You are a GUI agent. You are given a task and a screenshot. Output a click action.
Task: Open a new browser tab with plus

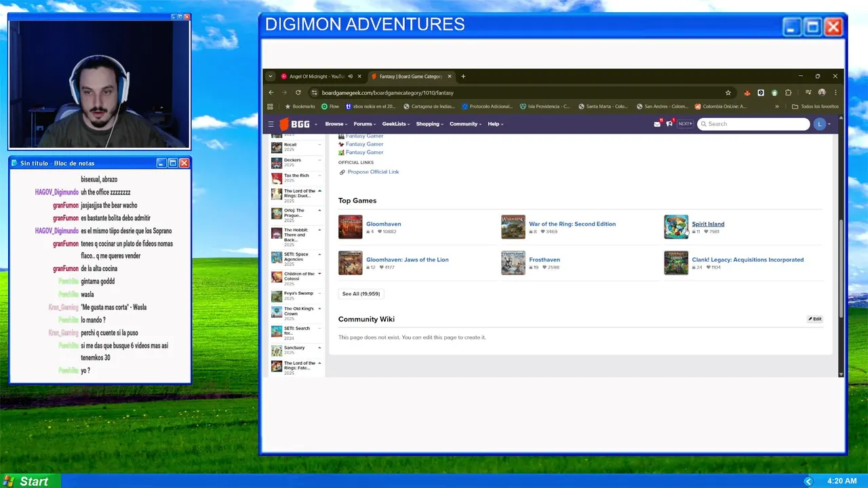coord(463,77)
